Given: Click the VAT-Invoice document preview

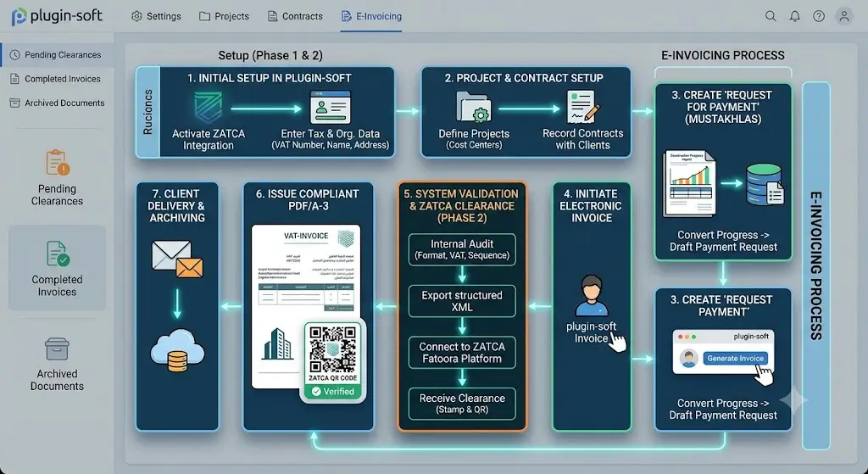Looking at the screenshot, I should click(305, 306).
